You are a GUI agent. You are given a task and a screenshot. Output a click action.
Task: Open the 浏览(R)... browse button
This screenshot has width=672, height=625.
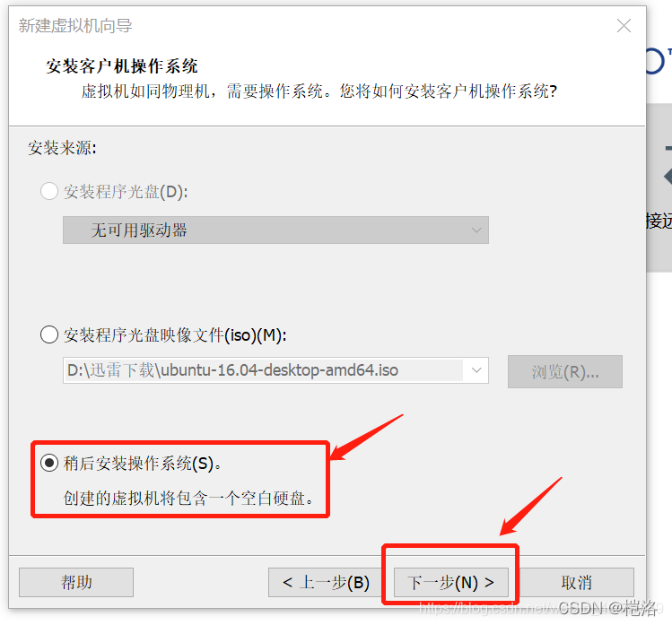click(565, 371)
